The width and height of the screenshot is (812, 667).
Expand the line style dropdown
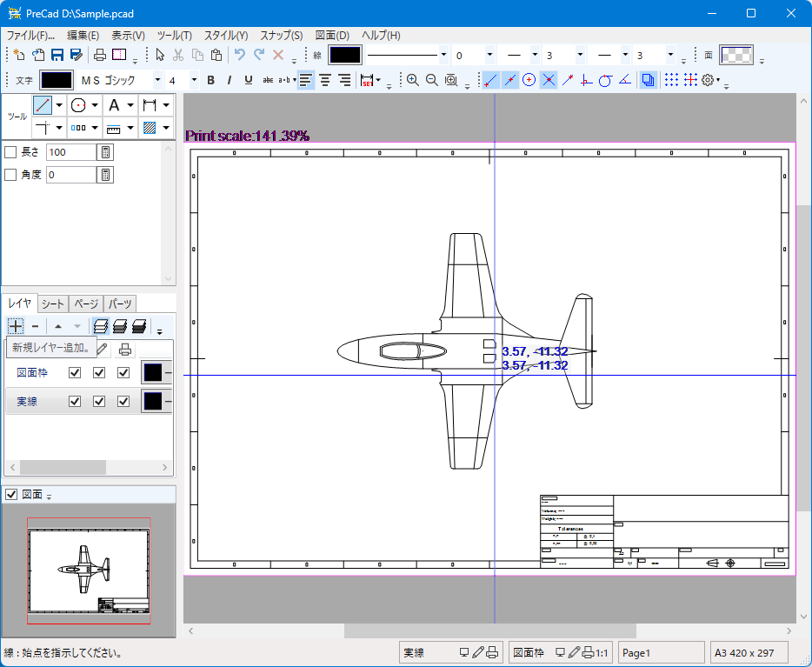click(443, 55)
